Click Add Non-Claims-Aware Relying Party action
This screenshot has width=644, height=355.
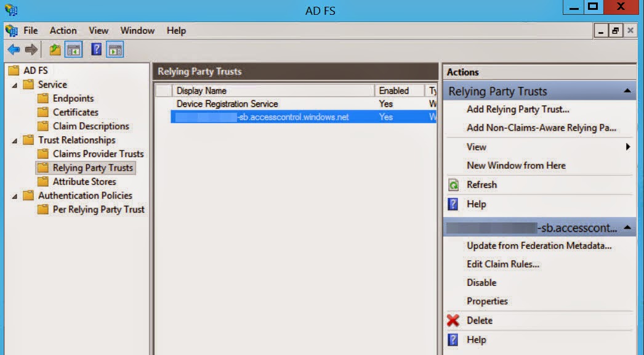[541, 128]
